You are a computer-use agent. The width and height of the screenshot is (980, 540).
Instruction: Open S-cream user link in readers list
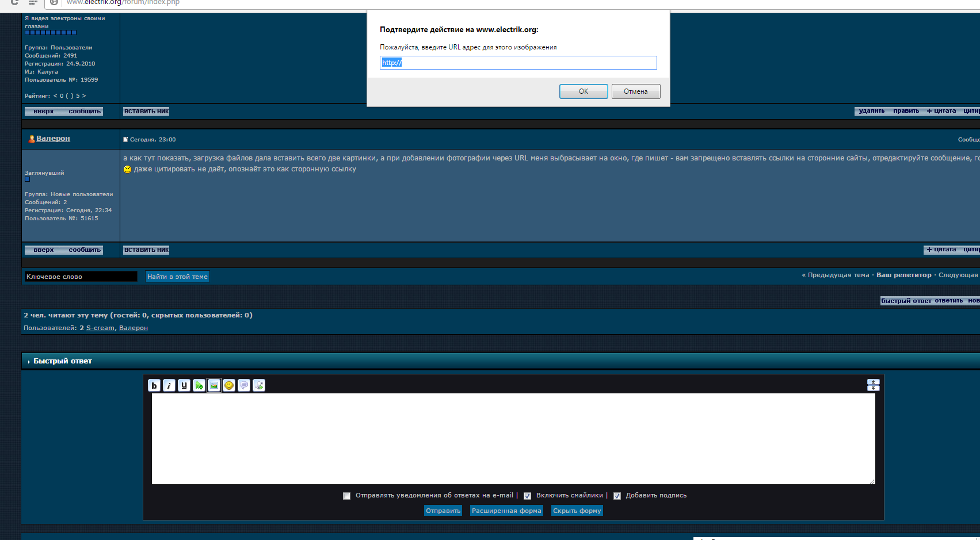click(x=100, y=328)
